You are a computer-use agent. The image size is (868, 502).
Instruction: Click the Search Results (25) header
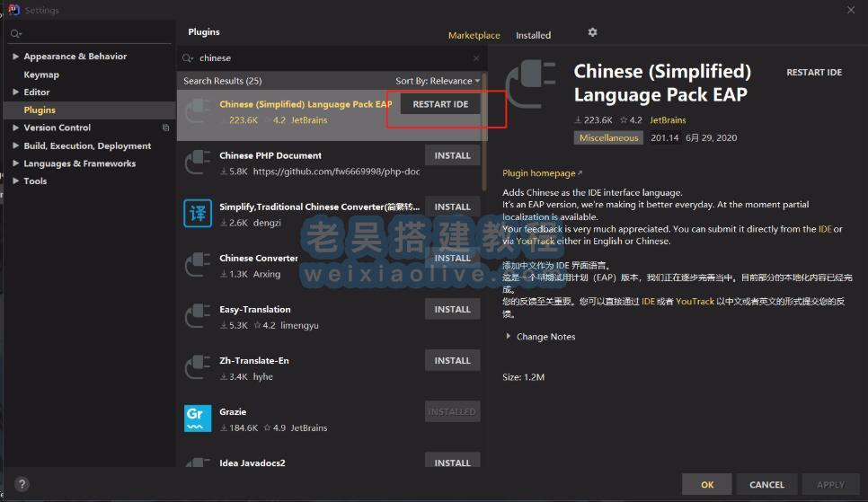tap(223, 81)
